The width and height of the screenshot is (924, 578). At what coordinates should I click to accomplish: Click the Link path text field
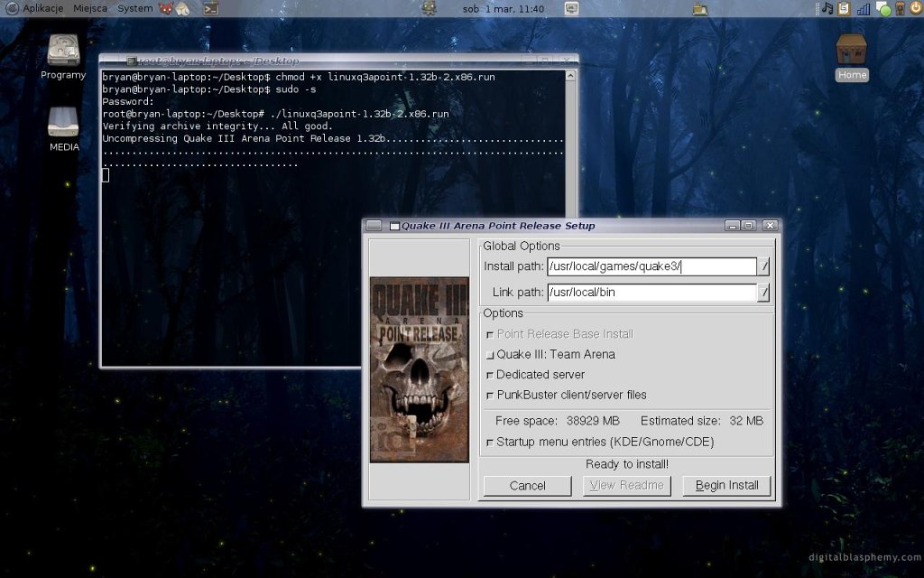click(x=651, y=292)
